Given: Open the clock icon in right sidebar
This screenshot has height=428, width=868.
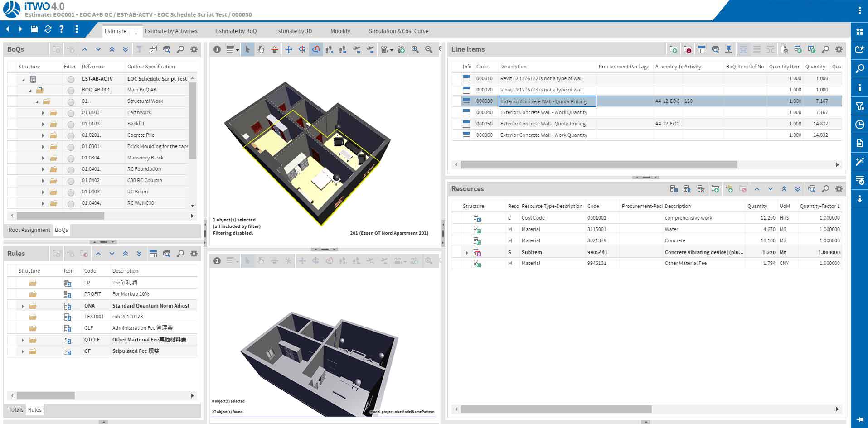Looking at the screenshot, I should point(859,125).
